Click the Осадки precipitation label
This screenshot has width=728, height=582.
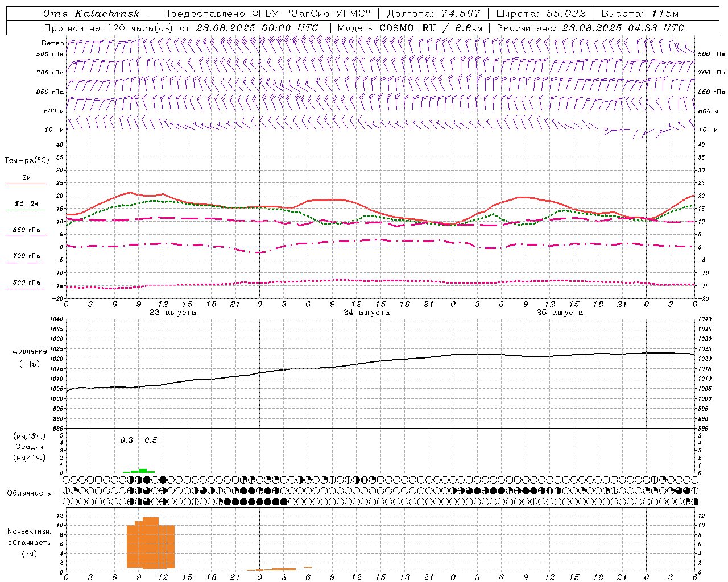(x=30, y=447)
